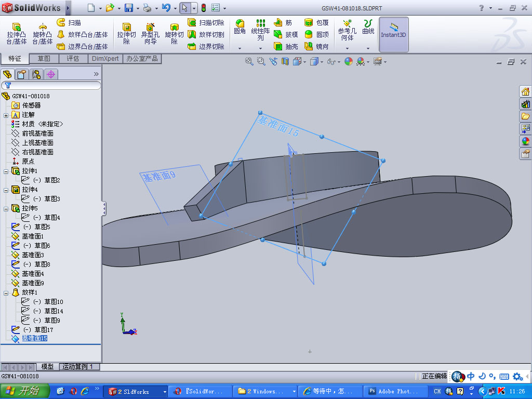
Task: Switch to the 办公室产品 tab
Action: pyautogui.click(x=142, y=59)
